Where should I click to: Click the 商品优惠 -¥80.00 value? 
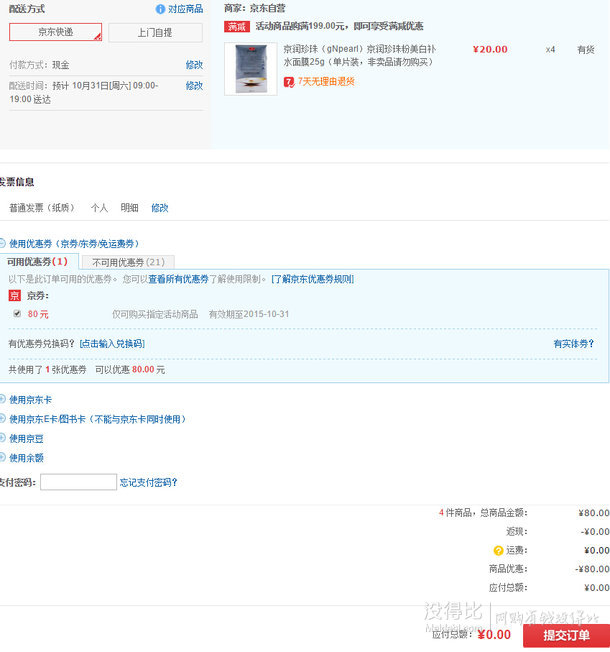point(592,569)
